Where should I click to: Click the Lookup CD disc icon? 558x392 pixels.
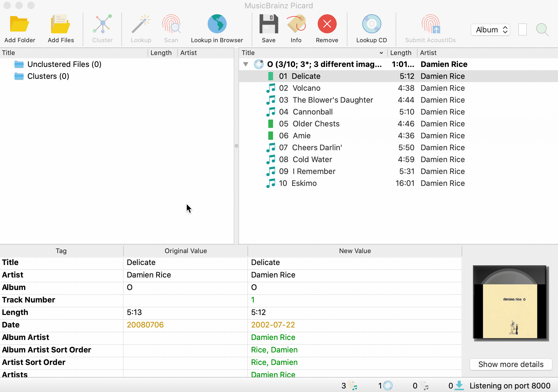[x=372, y=24]
